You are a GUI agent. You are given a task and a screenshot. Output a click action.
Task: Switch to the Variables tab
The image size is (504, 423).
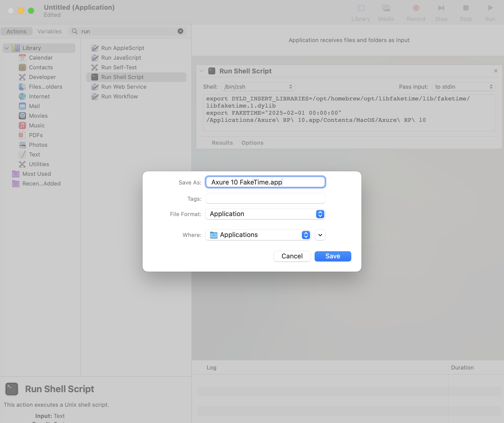(49, 31)
